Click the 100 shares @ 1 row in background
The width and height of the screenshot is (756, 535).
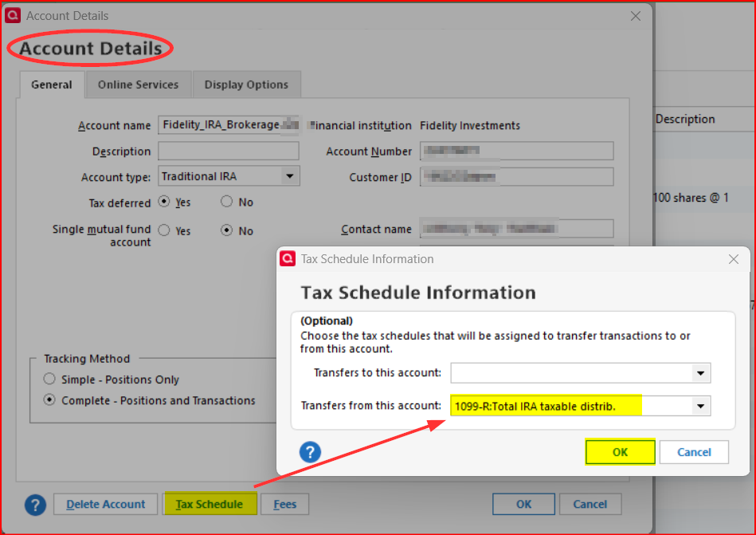[691, 198]
